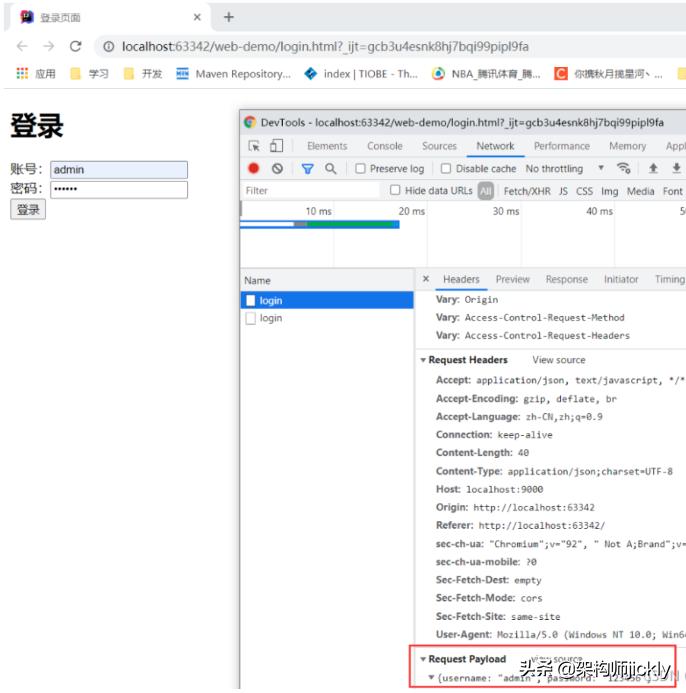Toggle the DevTools device toolbar
This screenshot has height=693, width=686.
tap(277, 146)
